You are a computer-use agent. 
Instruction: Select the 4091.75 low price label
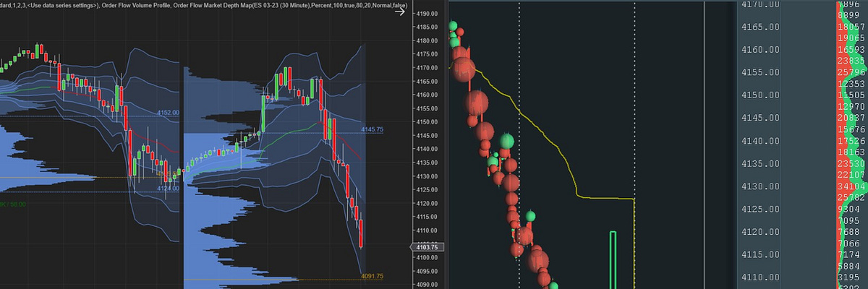point(372,276)
